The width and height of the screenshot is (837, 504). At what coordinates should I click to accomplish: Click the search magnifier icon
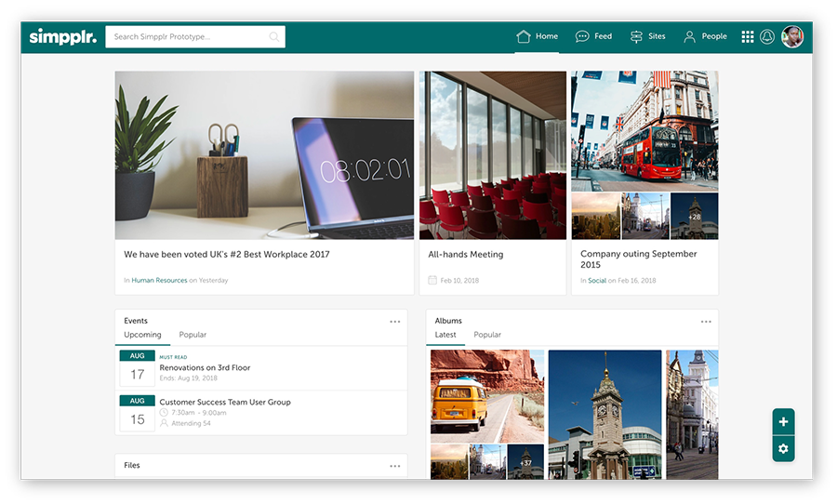(273, 36)
